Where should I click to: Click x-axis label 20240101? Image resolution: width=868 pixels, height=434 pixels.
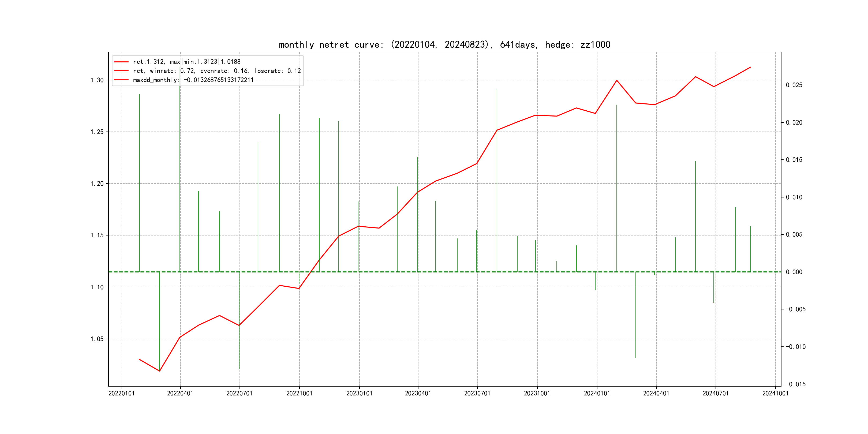[x=597, y=393]
